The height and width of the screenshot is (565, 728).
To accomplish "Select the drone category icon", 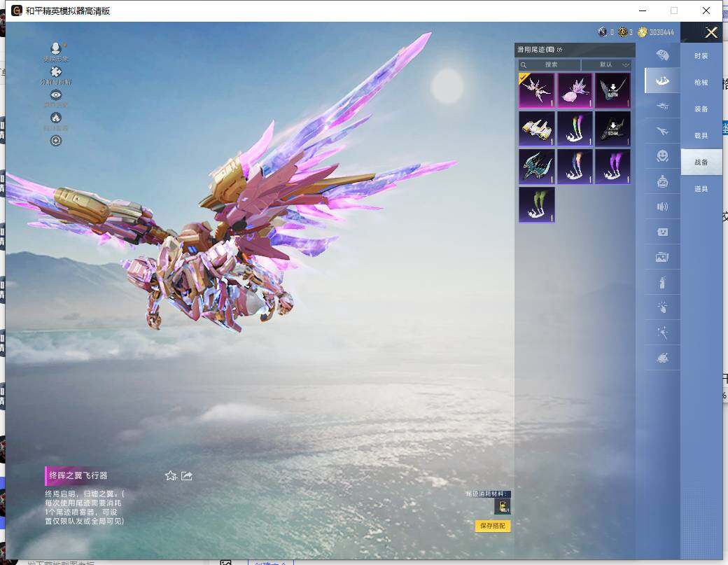I will coord(662,106).
